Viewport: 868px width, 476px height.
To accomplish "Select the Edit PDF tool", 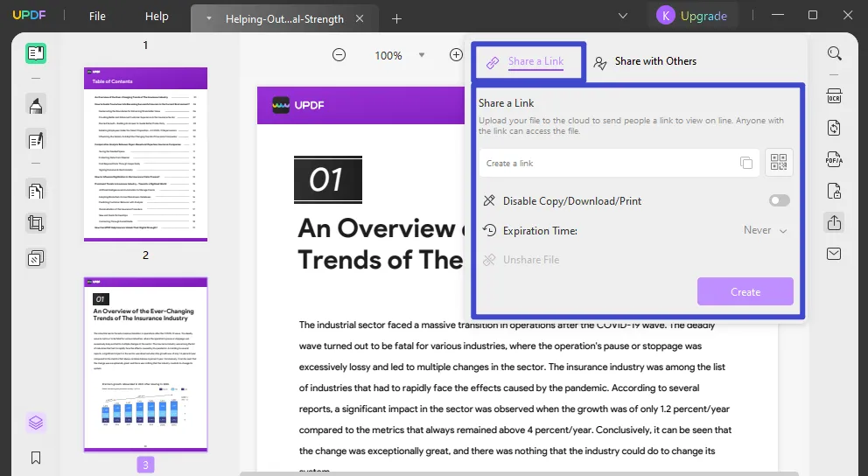I will (36, 139).
